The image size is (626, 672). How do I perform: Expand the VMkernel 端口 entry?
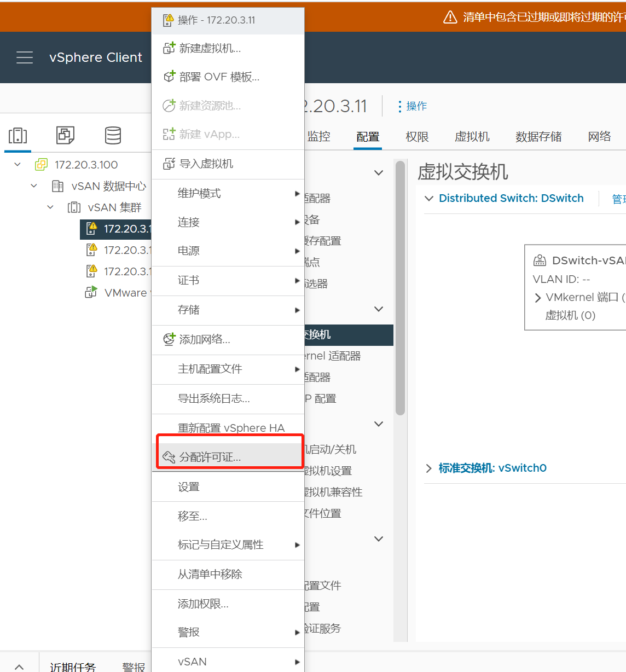[538, 298]
